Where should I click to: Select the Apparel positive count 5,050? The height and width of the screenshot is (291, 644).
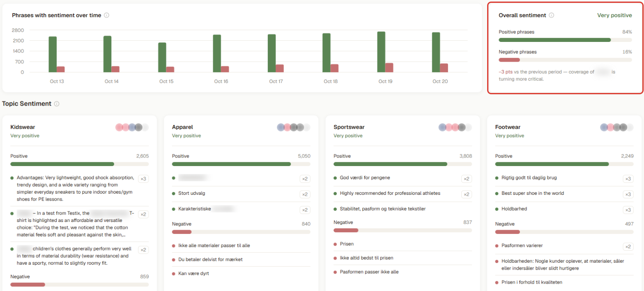304,156
